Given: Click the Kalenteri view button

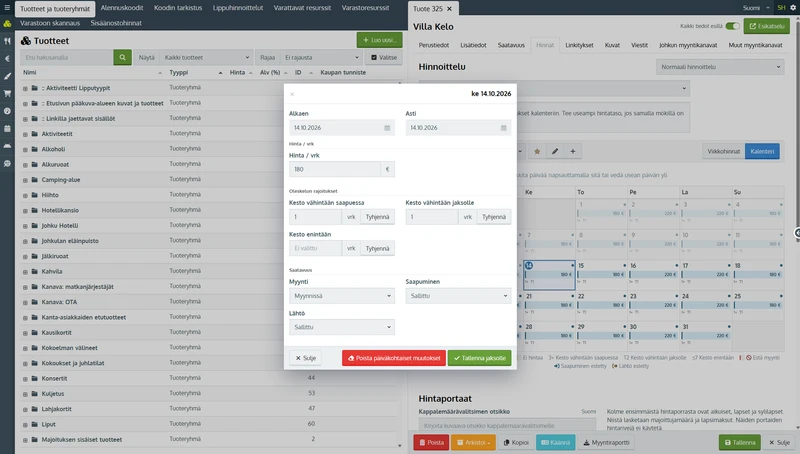Looking at the screenshot, I should [x=762, y=151].
